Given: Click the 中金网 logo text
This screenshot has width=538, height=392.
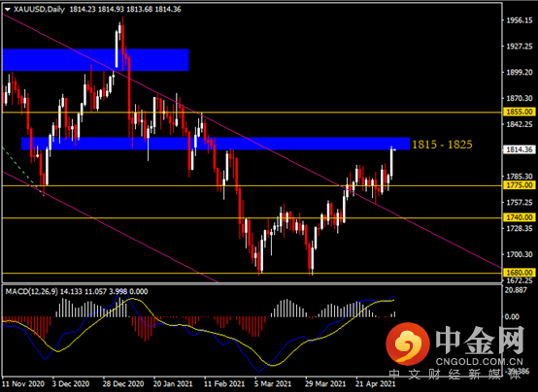Looking at the screenshot, I should pos(480,340).
